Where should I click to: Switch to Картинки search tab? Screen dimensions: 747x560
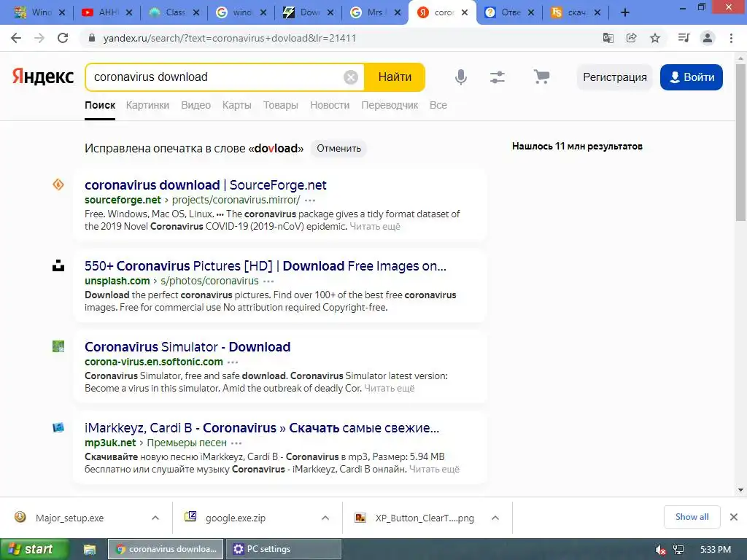pos(147,105)
